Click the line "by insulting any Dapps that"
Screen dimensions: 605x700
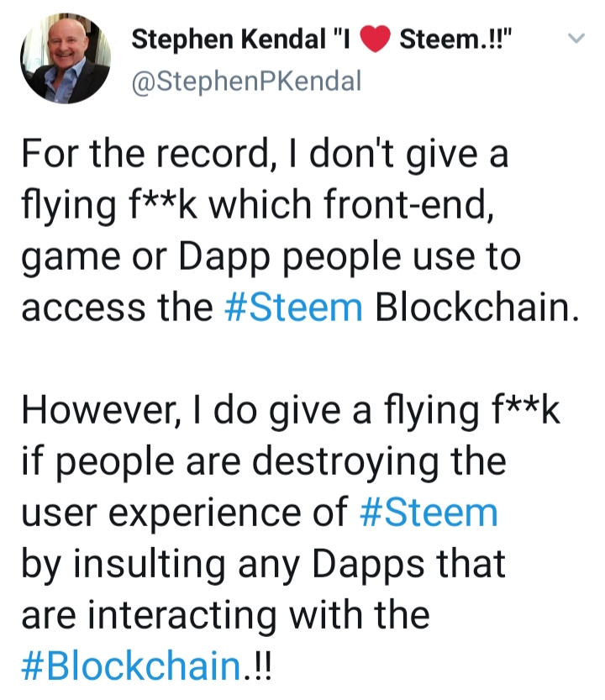tap(263, 565)
